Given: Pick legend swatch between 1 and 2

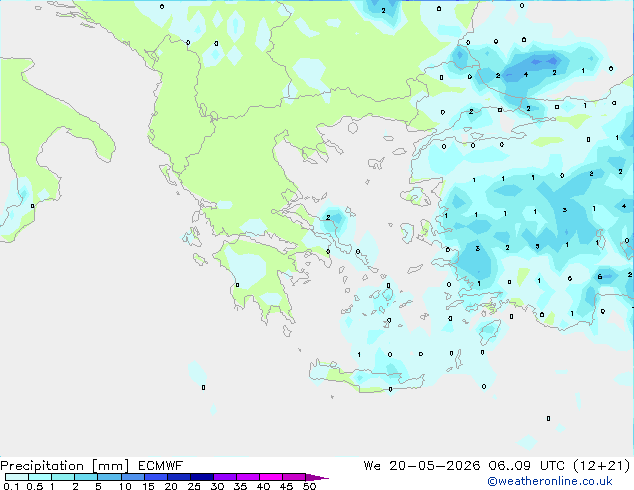Looking at the screenshot, I should 63,477.
